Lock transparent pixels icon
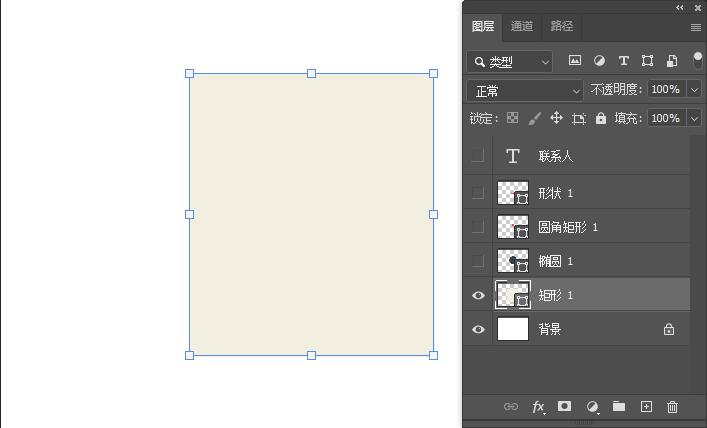 tap(513, 118)
